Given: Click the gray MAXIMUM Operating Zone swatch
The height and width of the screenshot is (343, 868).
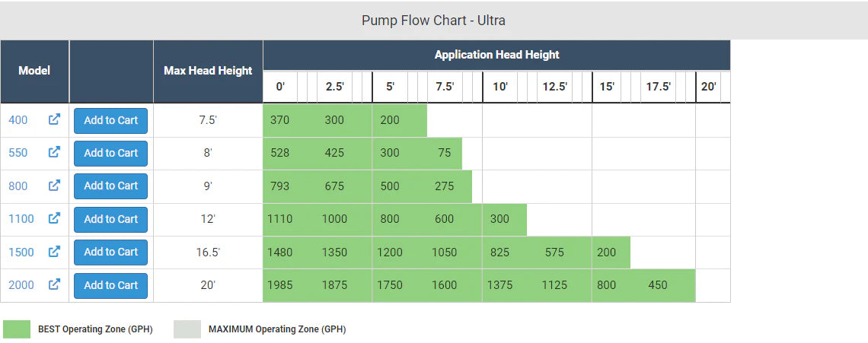Looking at the screenshot, I should [187, 329].
